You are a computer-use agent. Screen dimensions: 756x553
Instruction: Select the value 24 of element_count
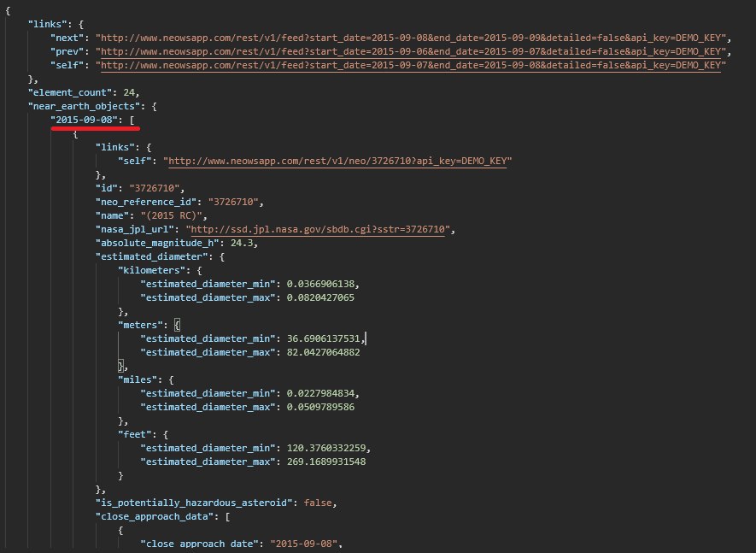pos(129,92)
